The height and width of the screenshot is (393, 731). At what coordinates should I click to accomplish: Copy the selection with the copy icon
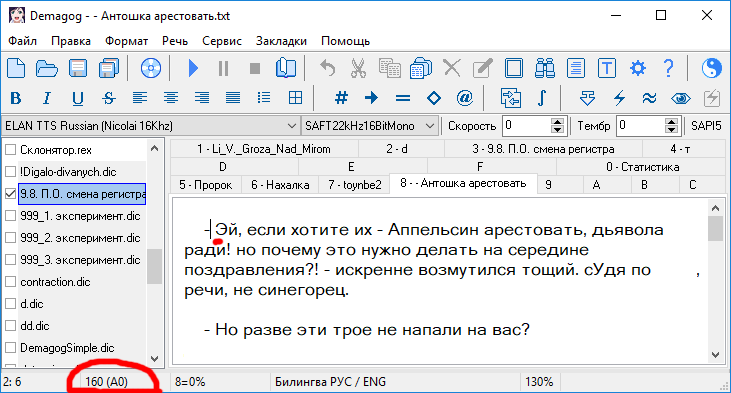point(389,69)
